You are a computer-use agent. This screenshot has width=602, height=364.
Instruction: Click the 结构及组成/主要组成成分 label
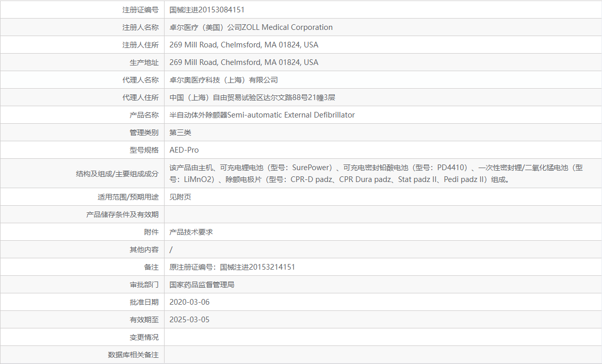coord(117,174)
